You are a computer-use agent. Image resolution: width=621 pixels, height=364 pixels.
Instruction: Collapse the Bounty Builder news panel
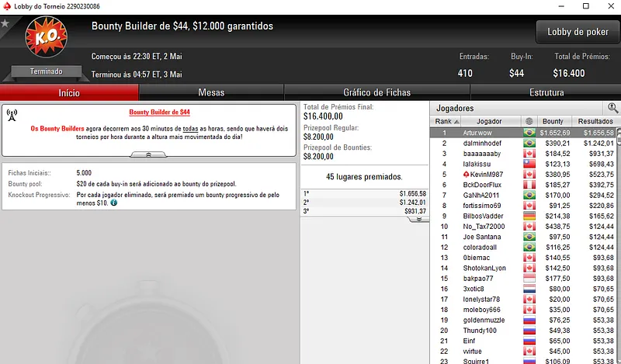[148, 154]
